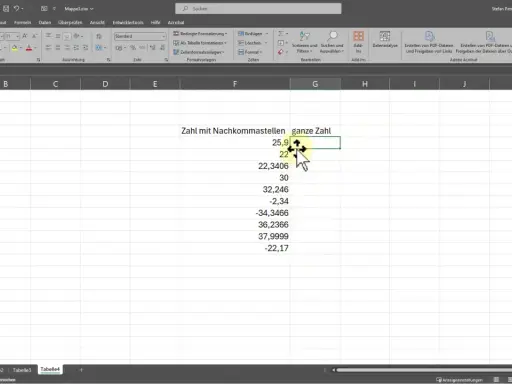
Task: Open the Daten ribbon tab
Action: coord(45,23)
